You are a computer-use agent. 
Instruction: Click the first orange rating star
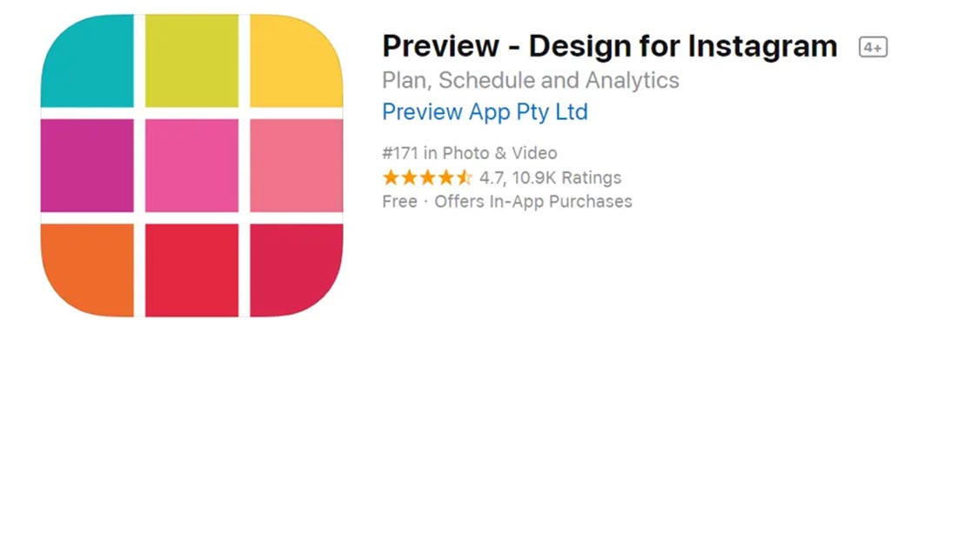(x=391, y=178)
